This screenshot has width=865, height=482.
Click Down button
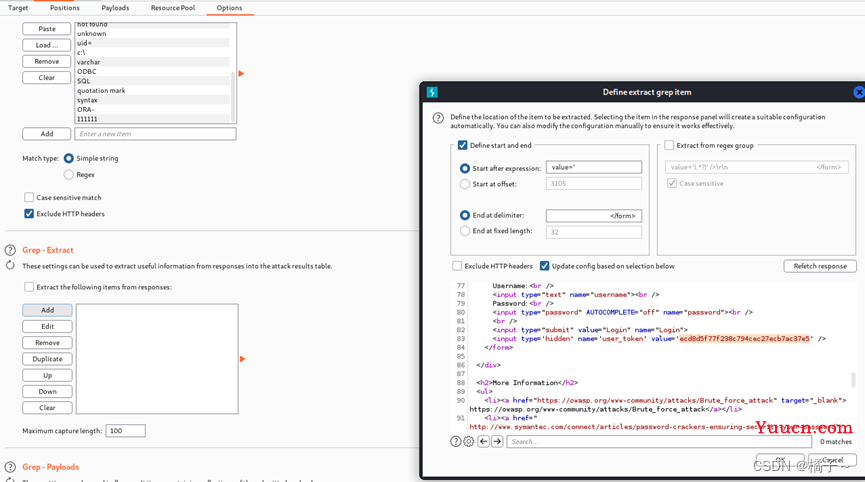point(47,392)
